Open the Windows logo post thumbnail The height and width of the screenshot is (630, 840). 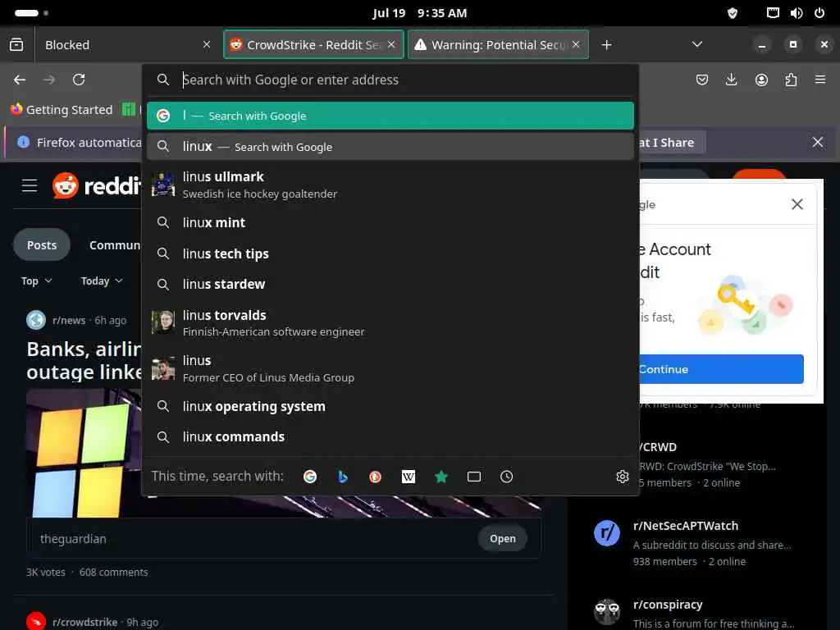[84, 453]
